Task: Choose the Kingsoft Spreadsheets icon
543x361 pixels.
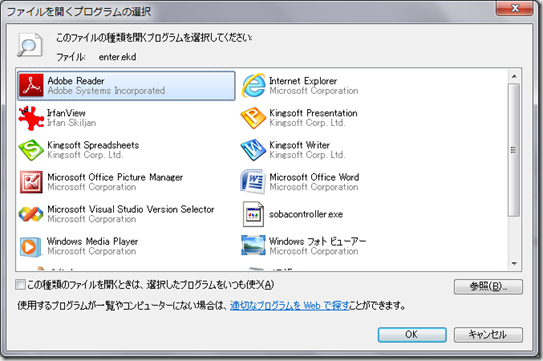Action: click(31, 150)
